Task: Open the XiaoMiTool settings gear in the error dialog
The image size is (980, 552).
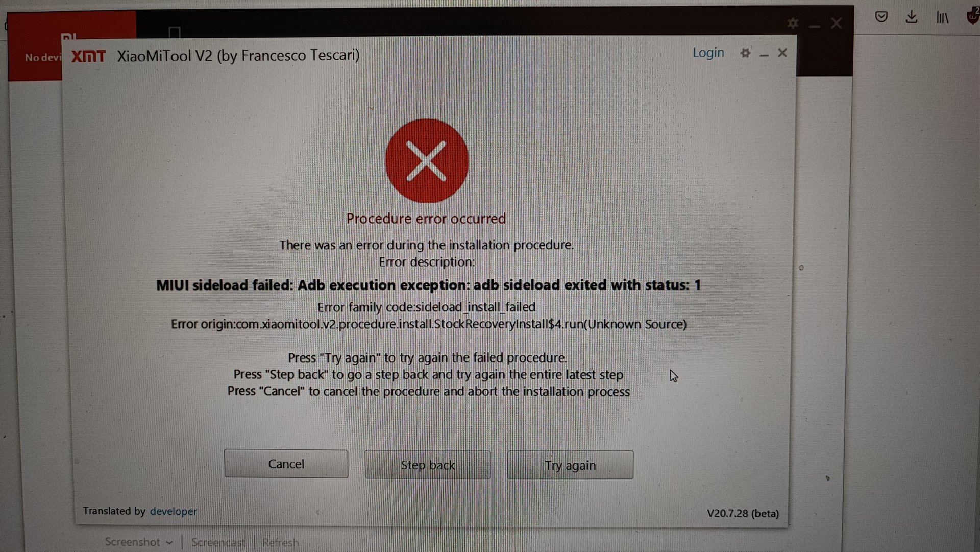Action: [x=745, y=53]
